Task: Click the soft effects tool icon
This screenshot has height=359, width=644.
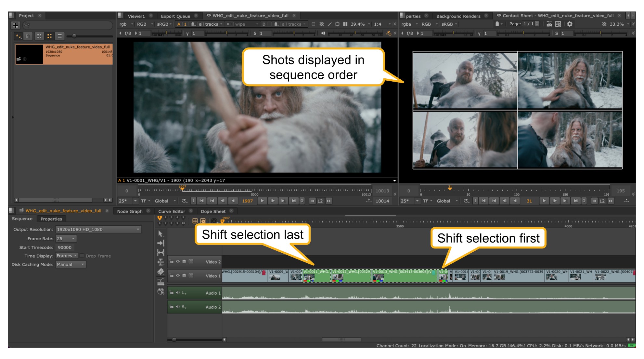Action: coord(161,291)
